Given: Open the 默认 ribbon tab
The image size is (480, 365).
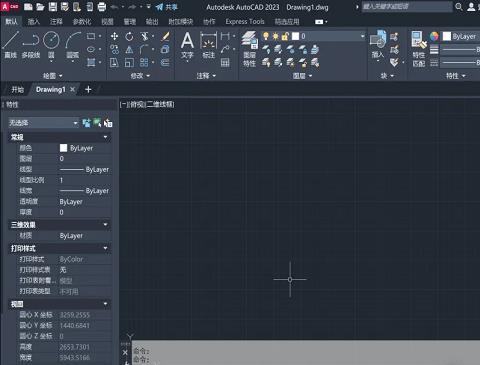Looking at the screenshot, I should [11, 22].
